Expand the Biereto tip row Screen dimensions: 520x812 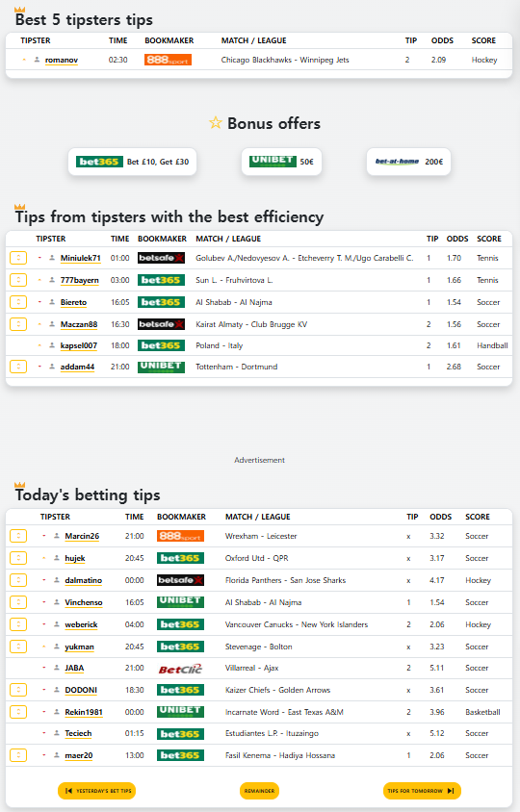pos(18,302)
